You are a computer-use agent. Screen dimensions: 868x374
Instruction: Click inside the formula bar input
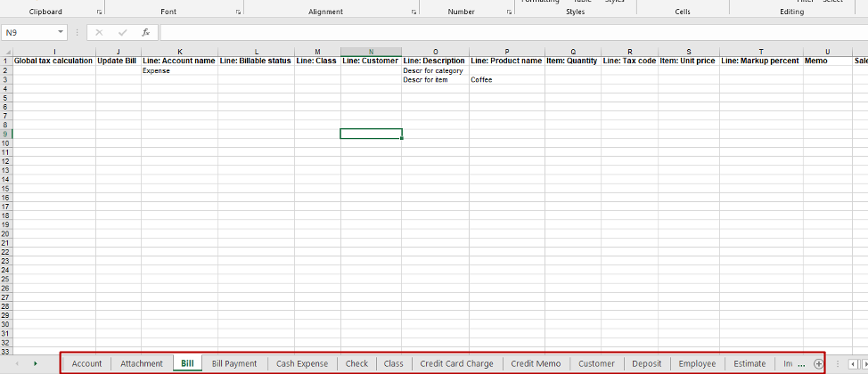pos(513,33)
